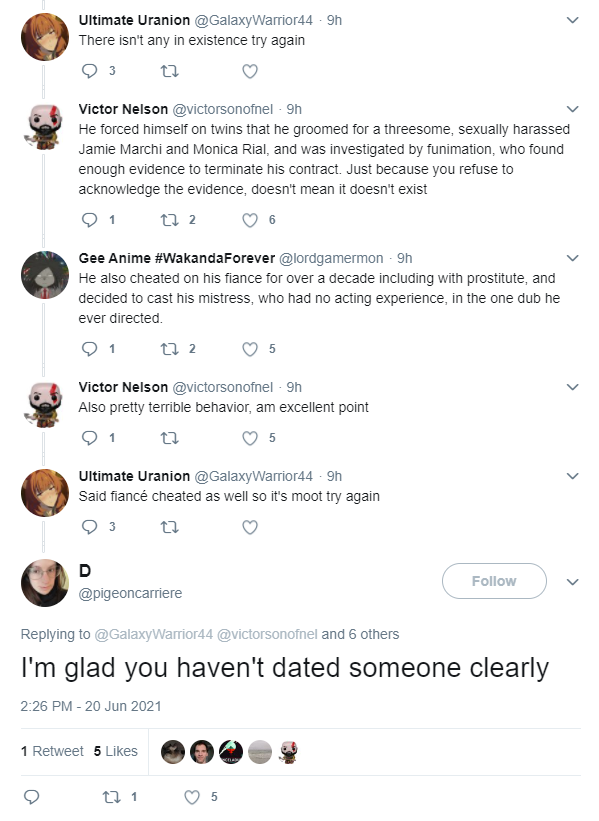Screen dimensions: 599x821
Task: Retweet Gee Anime's tweet about the dub
Action: point(169,349)
